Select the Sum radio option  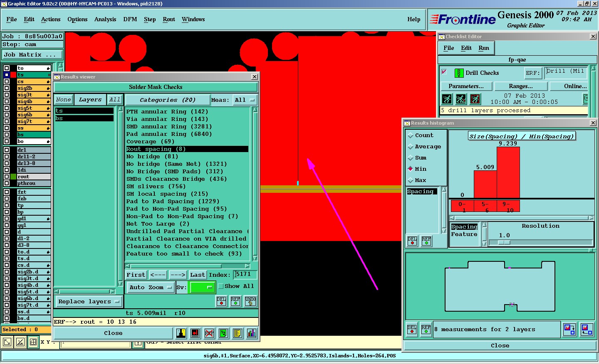point(411,158)
